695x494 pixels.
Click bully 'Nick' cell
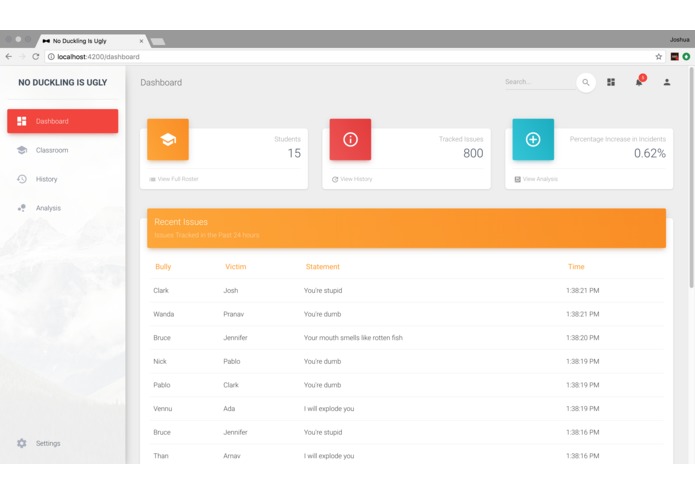pos(160,362)
